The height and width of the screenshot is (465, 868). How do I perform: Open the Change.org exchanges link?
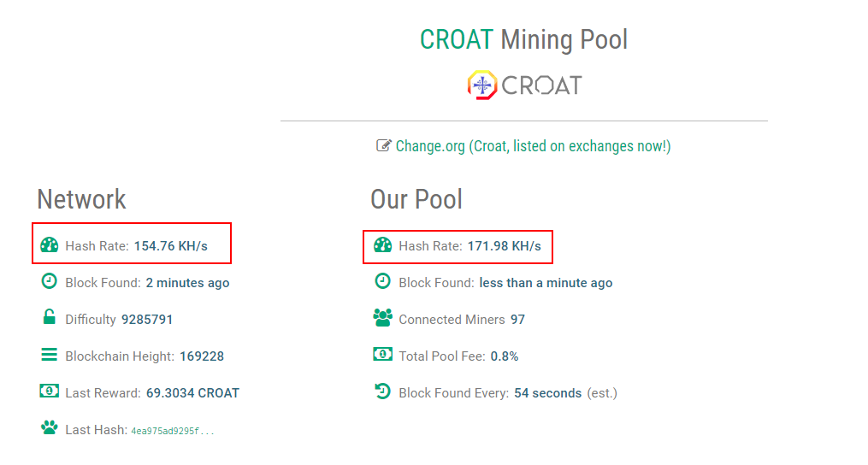pyautogui.click(x=533, y=146)
